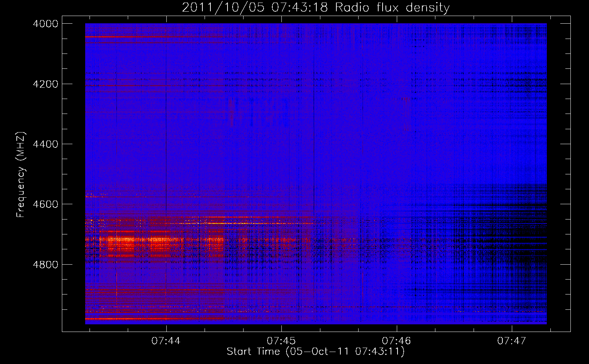589x364 pixels.
Task: Click the plot title '2011/10/05 07:43:18 Radio flux density'
Action: pos(316,7)
